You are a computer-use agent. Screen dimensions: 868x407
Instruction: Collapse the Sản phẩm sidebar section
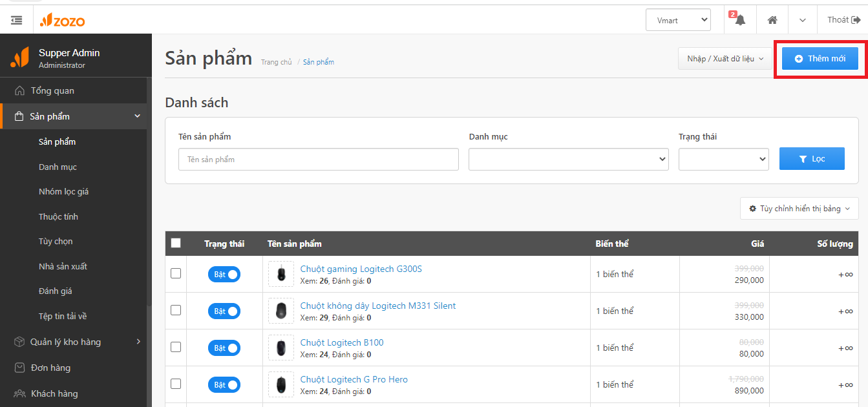pos(73,116)
